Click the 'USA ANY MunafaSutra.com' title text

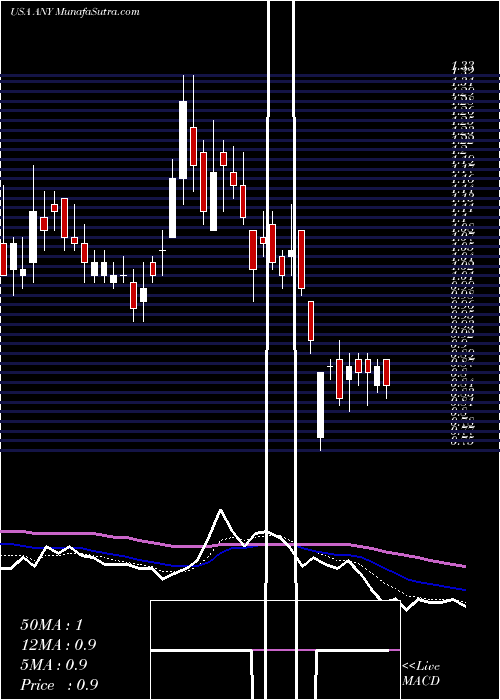click(75, 12)
